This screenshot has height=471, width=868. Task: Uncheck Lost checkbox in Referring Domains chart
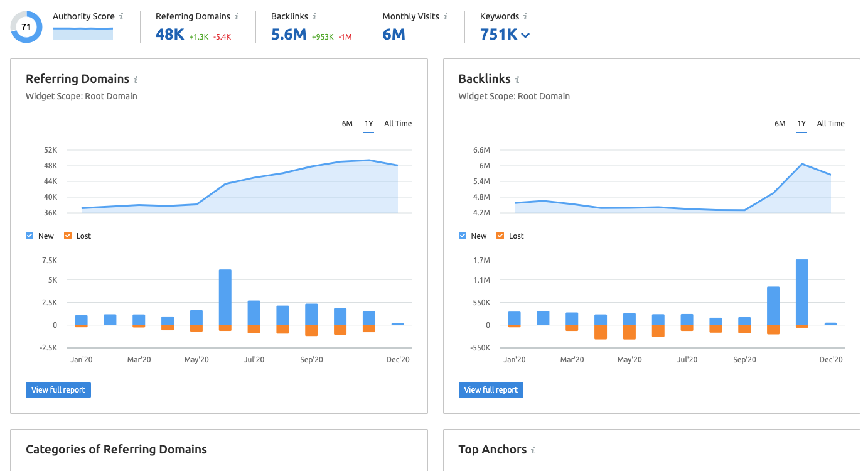click(67, 236)
